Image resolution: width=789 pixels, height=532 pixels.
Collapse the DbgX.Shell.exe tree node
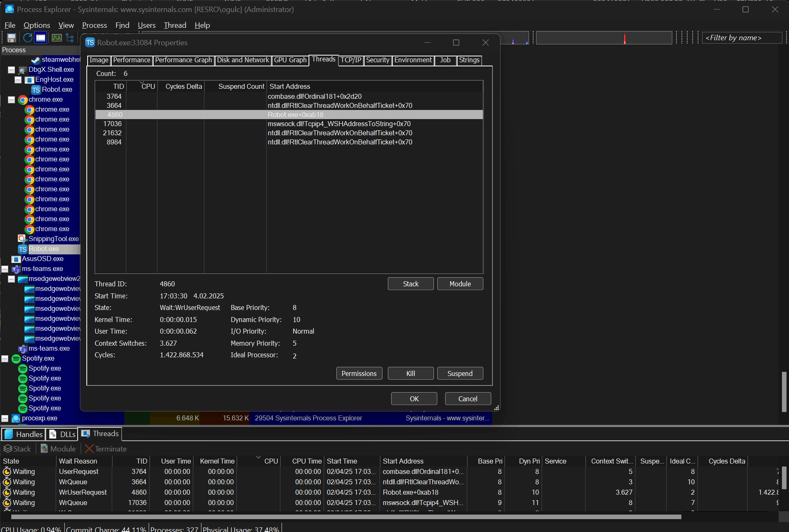click(11, 70)
